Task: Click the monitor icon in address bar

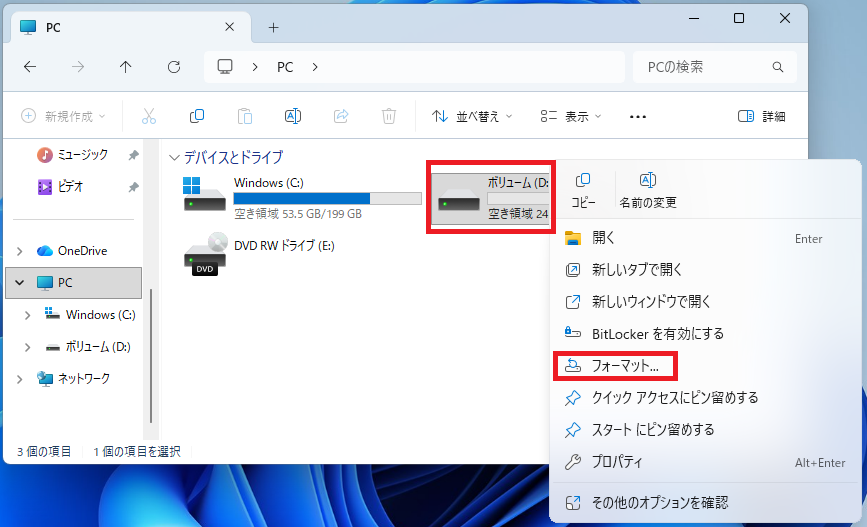Action: (x=224, y=67)
